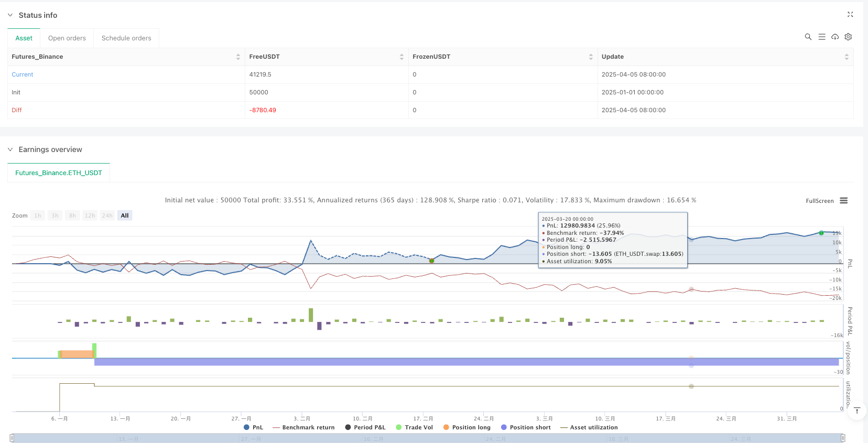Sort the Update column
Viewport: 868px width, 443px height.
[x=846, y=57]
